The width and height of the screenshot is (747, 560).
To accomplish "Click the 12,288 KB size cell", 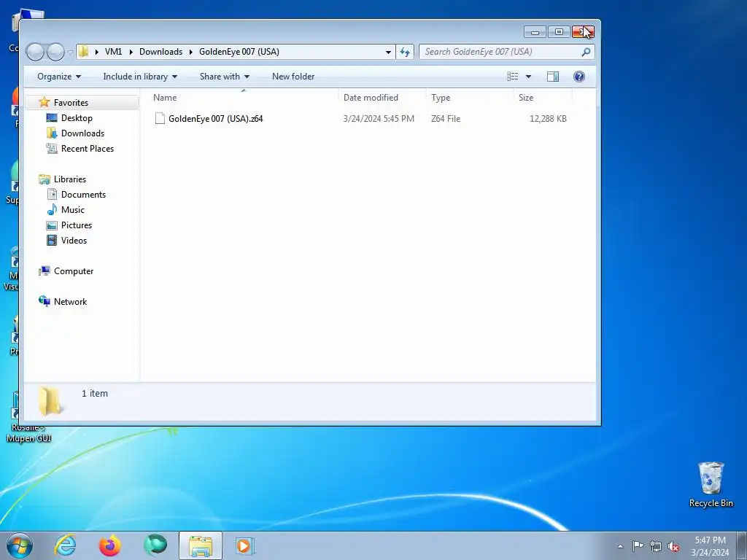I will point(548,119).
